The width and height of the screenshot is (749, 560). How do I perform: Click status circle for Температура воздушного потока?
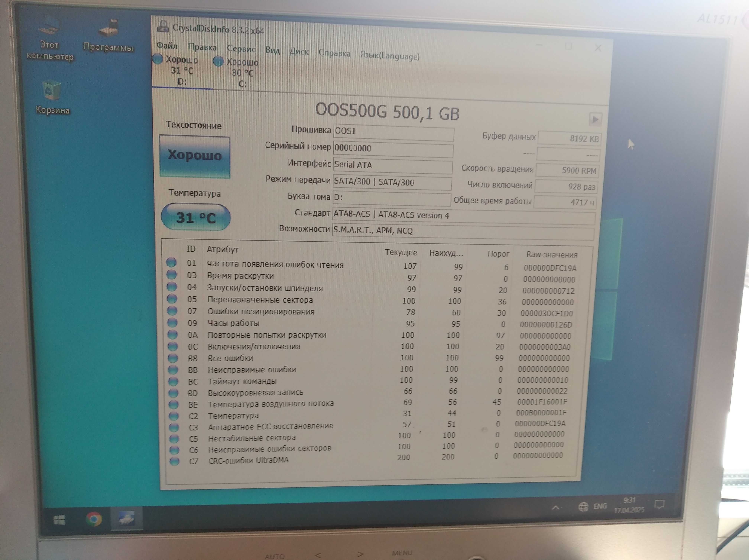174,404
